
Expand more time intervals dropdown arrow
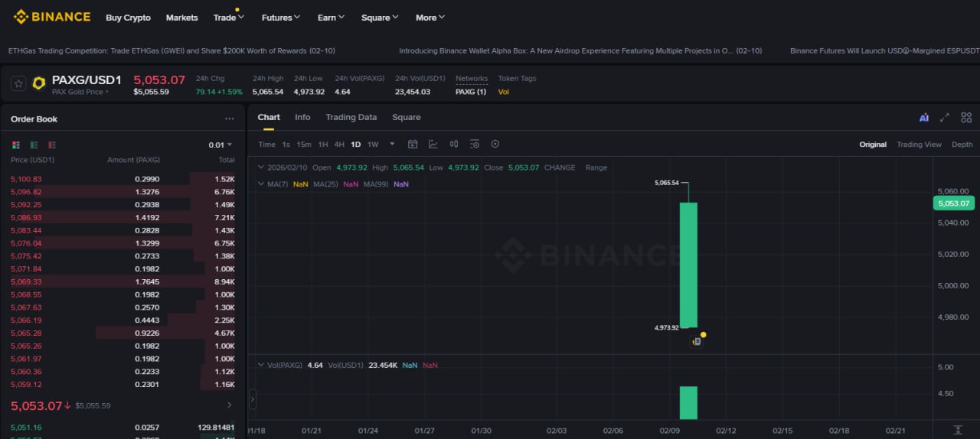pyautogui.click(x=392, y=144)
